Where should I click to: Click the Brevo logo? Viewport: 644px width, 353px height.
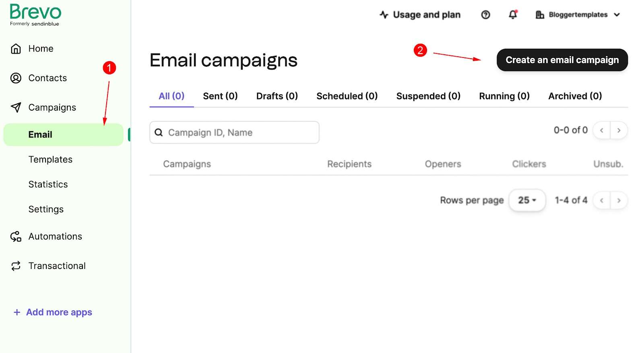35,15
